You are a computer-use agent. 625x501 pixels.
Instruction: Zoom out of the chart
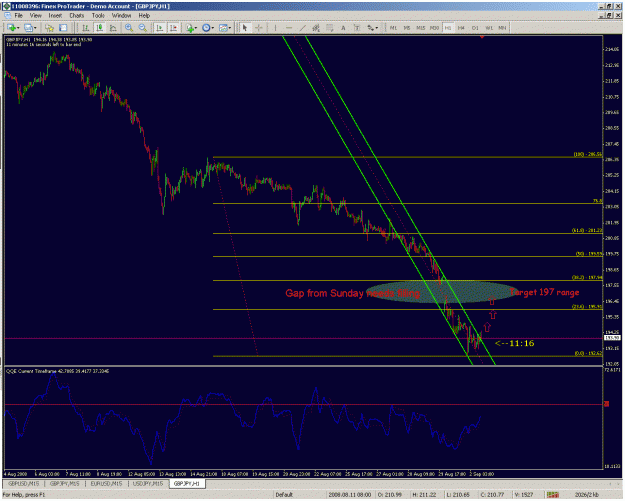[142, 28]
